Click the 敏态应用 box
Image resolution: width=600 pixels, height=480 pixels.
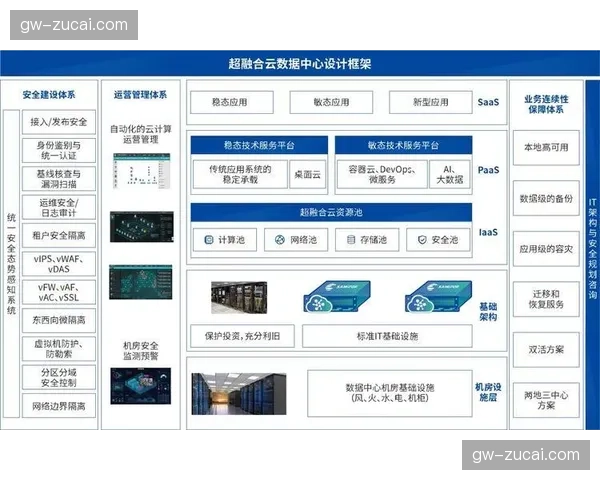pyautogui.click(x=331, y=102)
